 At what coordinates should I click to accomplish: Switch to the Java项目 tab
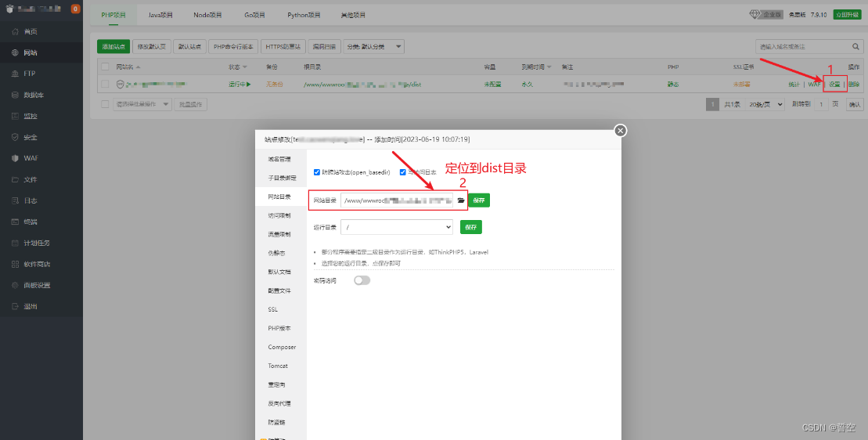click(x=160, y=15)
